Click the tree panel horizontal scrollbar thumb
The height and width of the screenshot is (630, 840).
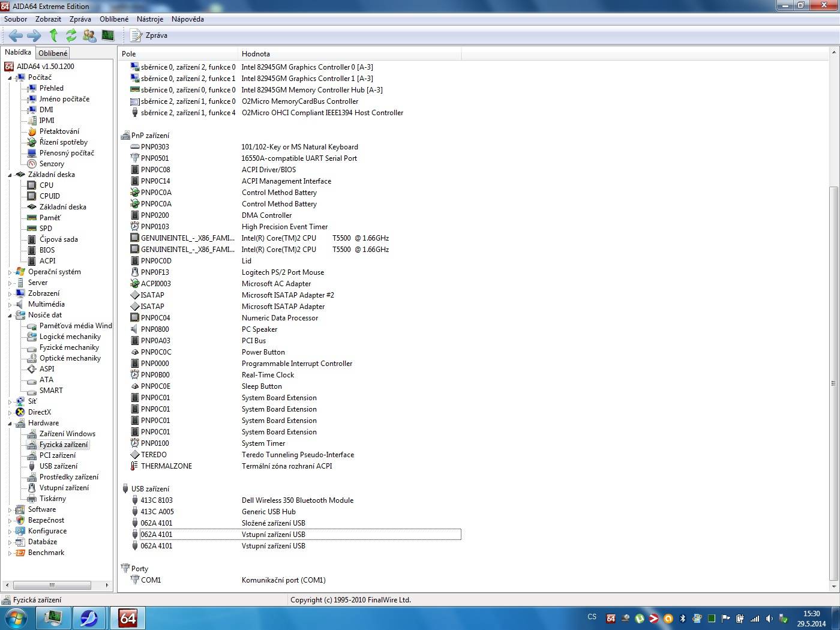click(52, 585)
